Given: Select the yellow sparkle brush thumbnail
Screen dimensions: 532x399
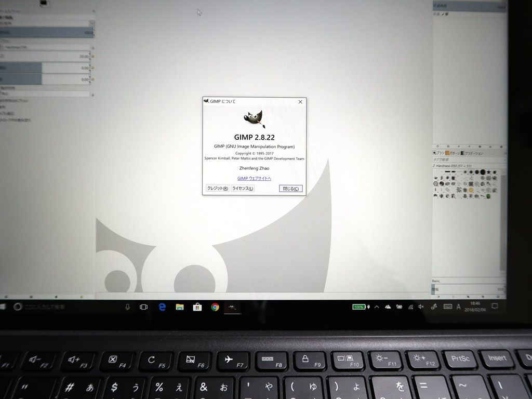Looking at the screenshot, I should click(471, 190).
